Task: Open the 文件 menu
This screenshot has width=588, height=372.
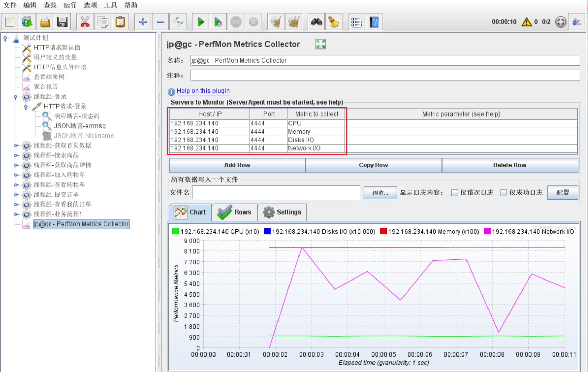Action: click(10, 5)
